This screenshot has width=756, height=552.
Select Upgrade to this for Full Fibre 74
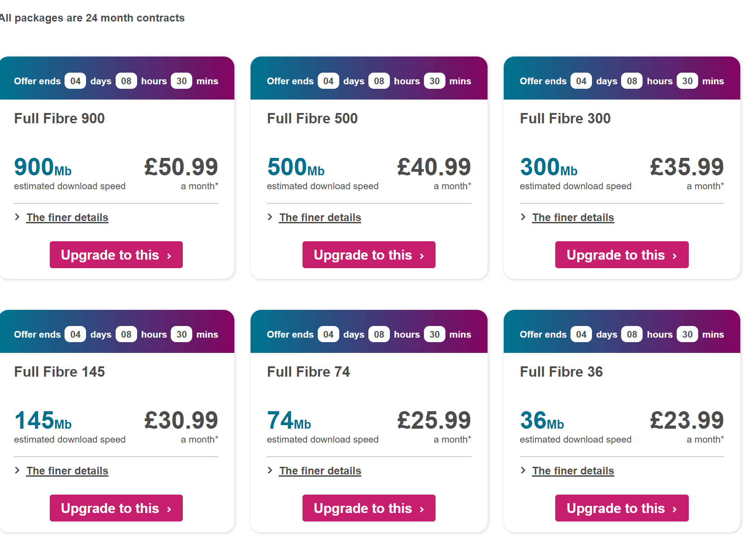coord(368,508)
